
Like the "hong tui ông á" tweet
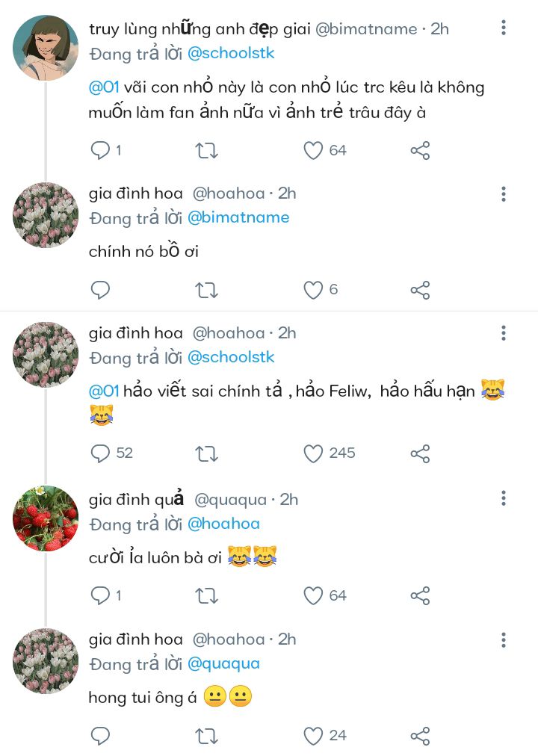(313, 736)
